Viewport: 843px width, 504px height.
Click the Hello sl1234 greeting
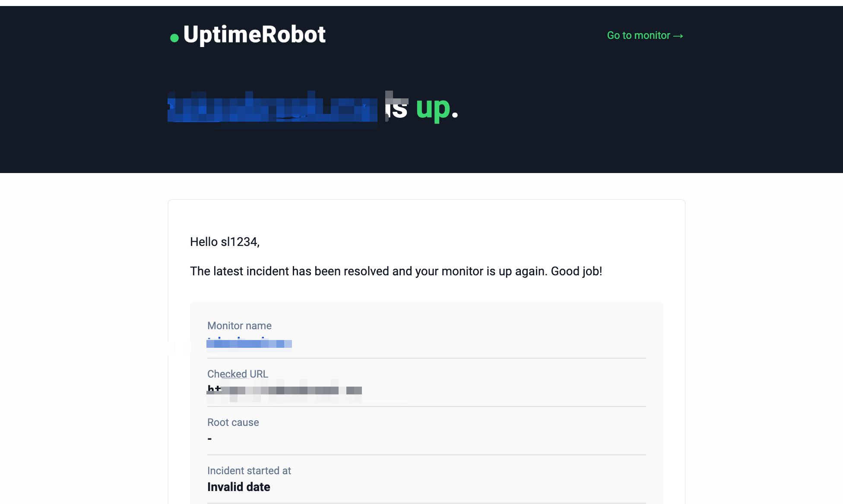tap(225, 242)
